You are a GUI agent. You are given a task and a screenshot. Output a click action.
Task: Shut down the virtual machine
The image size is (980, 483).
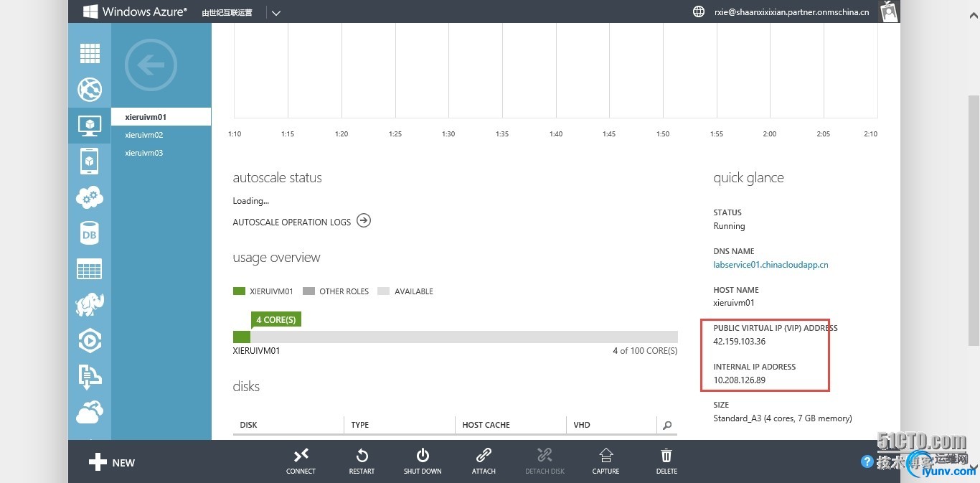[423, 460]
